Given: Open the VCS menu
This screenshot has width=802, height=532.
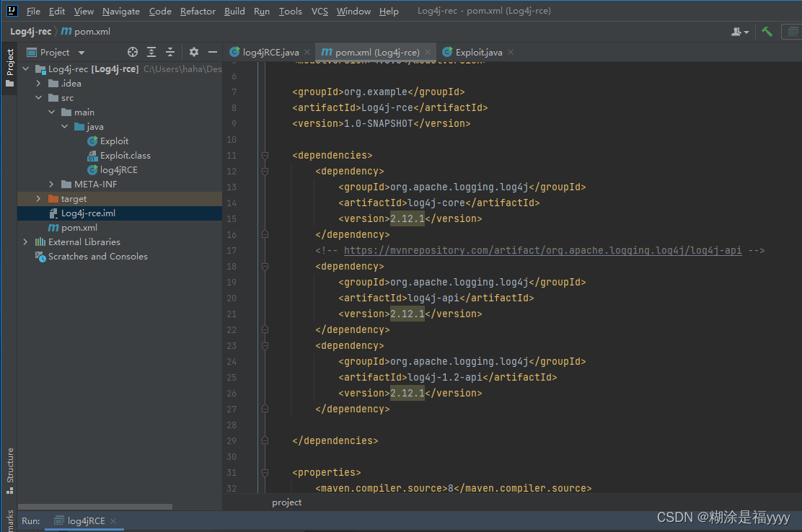Looking at the screenshot, I should click(320, 11).
